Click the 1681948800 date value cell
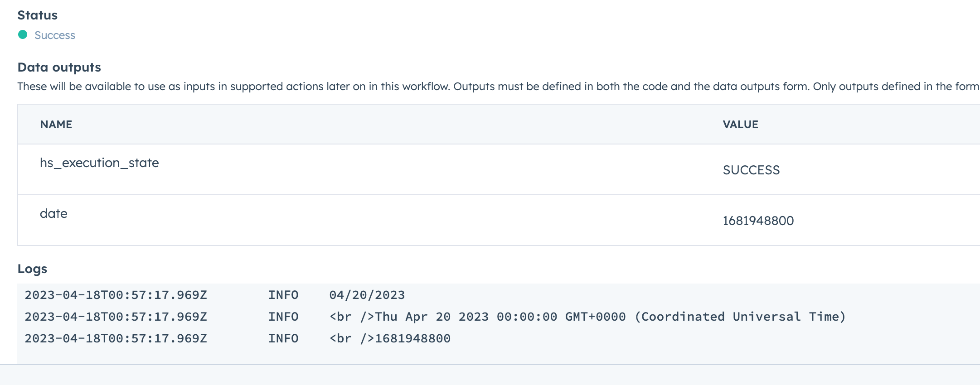Screen dimensions: 980x385 (757, 221)
